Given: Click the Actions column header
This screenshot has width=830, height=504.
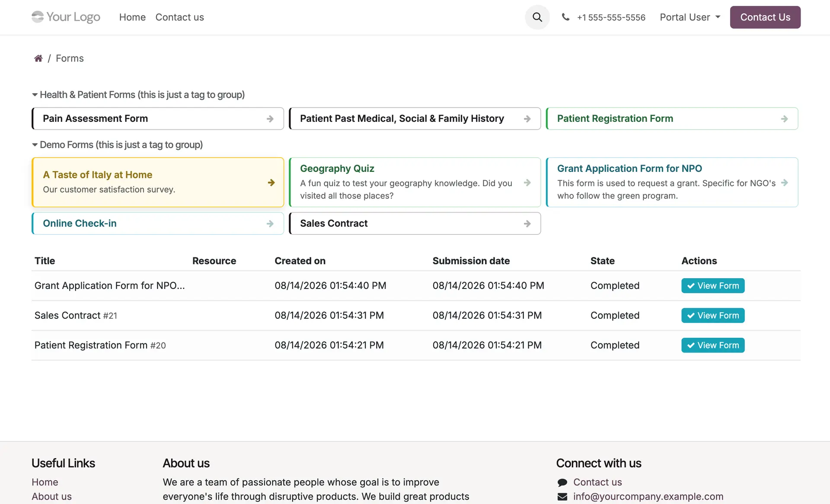Looking at the screenshot, I should pyautogui.click(x=699, y=261).
